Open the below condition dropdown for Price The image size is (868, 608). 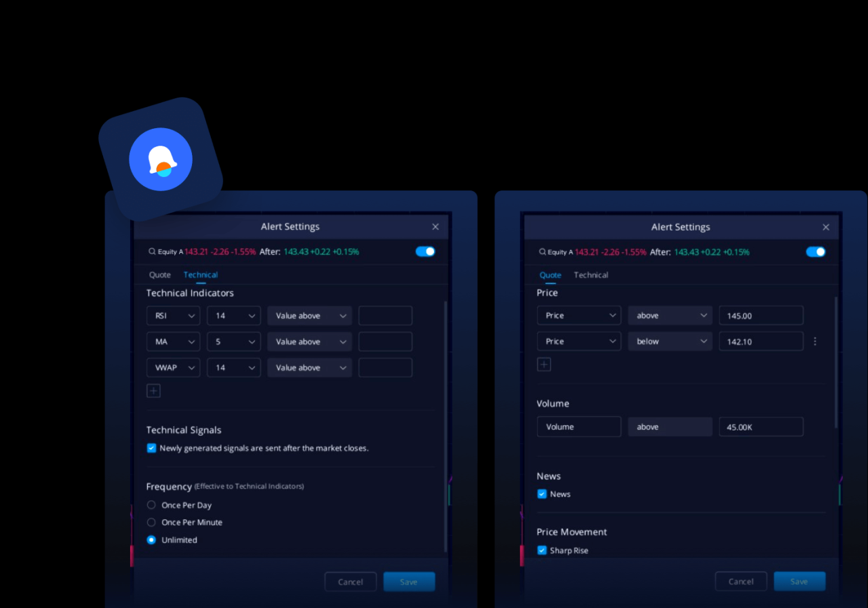pos(670,342)
